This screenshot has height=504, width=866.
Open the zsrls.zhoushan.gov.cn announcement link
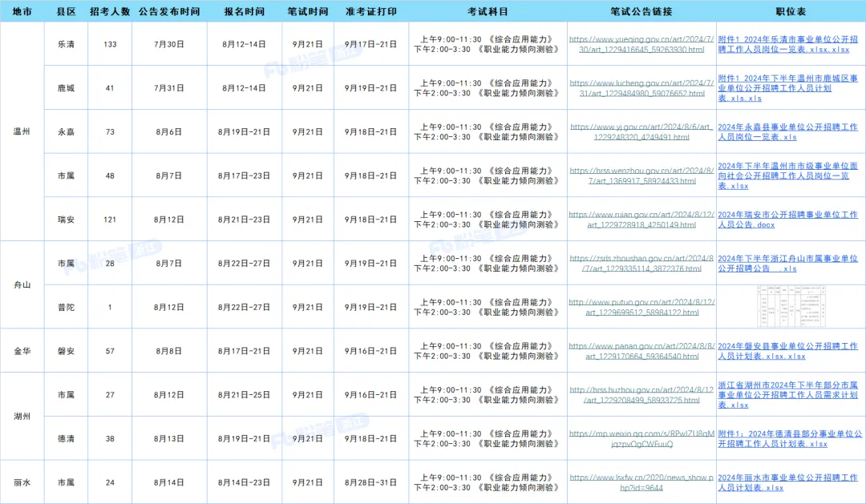[641, 264]
